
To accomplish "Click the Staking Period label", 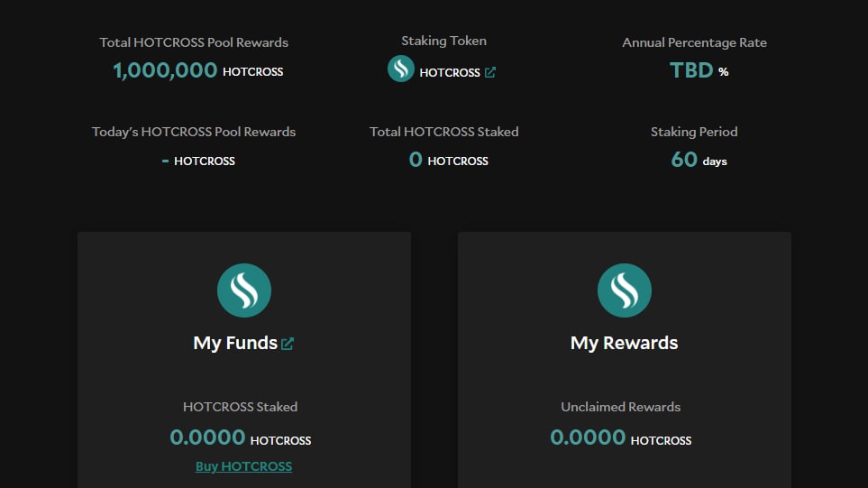I will (x=694, y=132).
